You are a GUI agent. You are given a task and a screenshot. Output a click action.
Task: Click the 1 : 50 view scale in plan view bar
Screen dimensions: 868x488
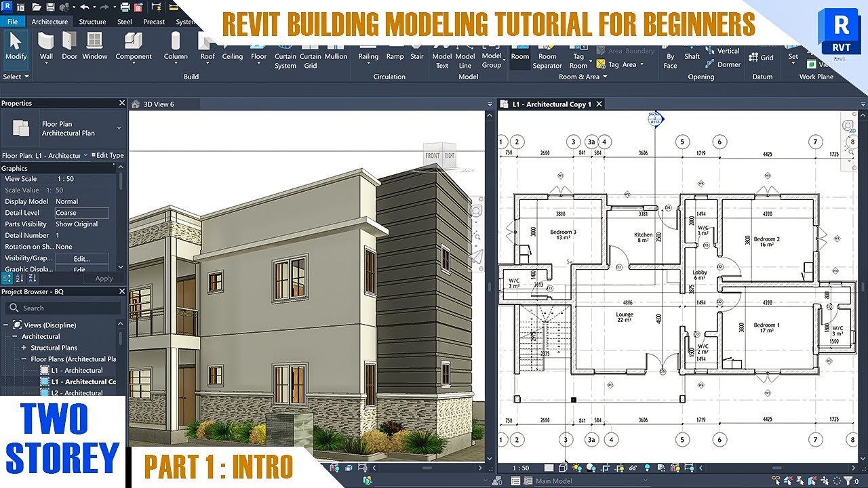coord(521,468)
